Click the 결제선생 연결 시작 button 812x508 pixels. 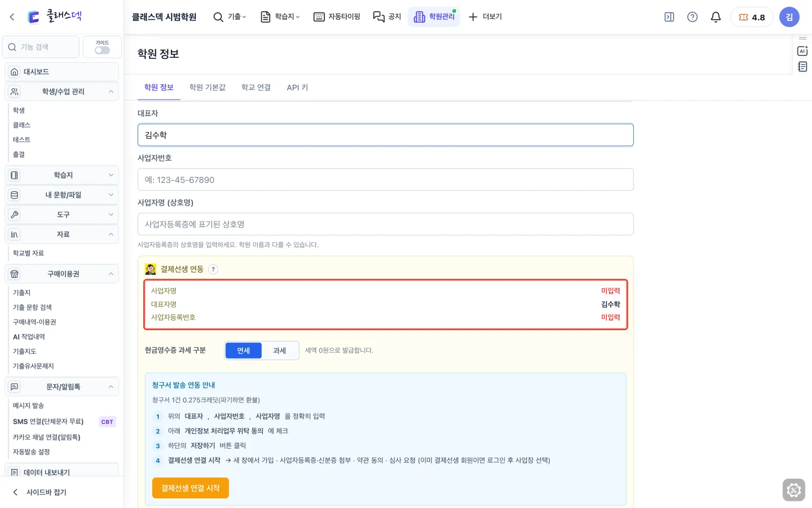click(190, 488)
